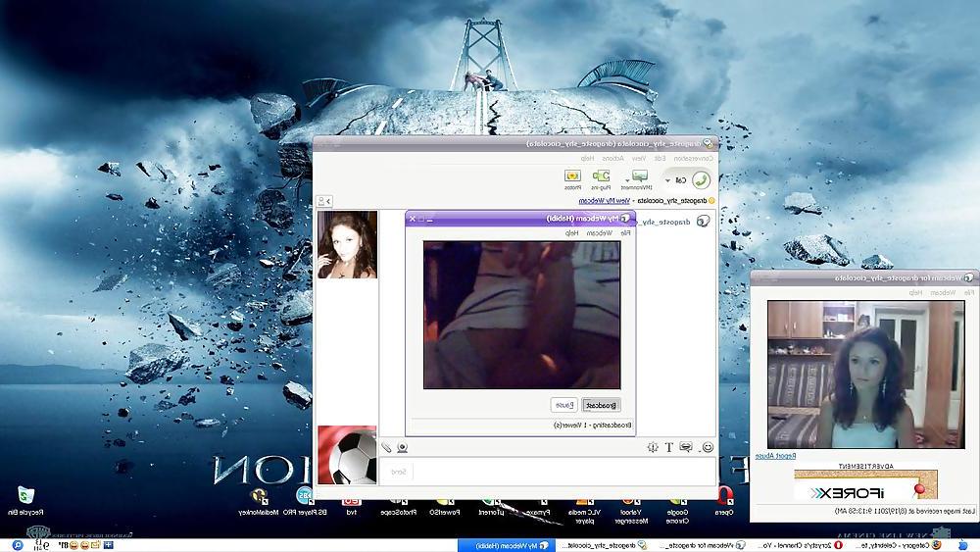Open File menu in Webcam for dragoste window
This screenshot has width=980, height=552.
pyautogui.click(x=969, y=292)
